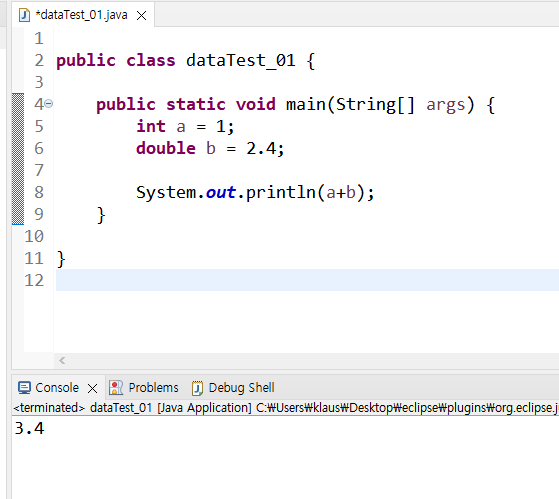
Task: Switch to the Problems tab
Action: tap(153, 387)
